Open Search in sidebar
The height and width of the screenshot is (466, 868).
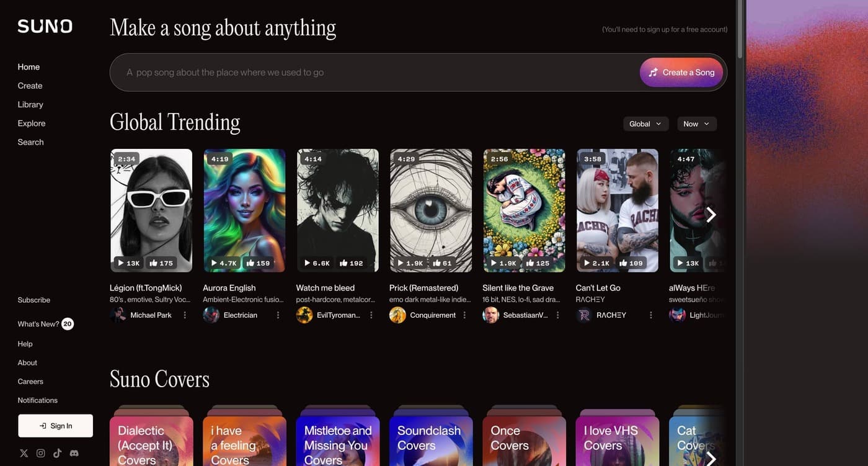click(30, 142)
